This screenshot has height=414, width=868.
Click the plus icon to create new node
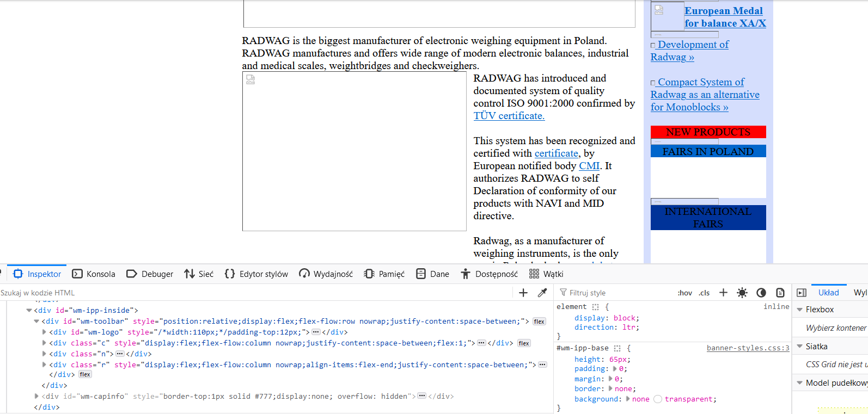(523, 293)
